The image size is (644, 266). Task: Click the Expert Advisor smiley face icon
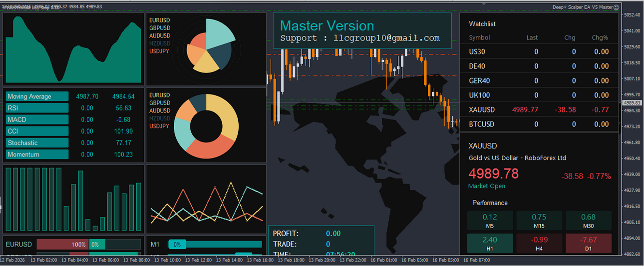(616, 7)
